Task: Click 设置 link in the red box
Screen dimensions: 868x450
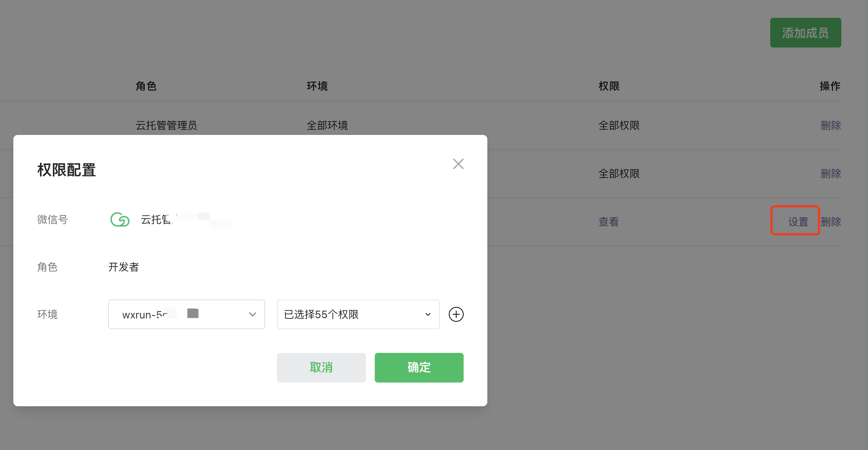Action: [x=798, y=222]
